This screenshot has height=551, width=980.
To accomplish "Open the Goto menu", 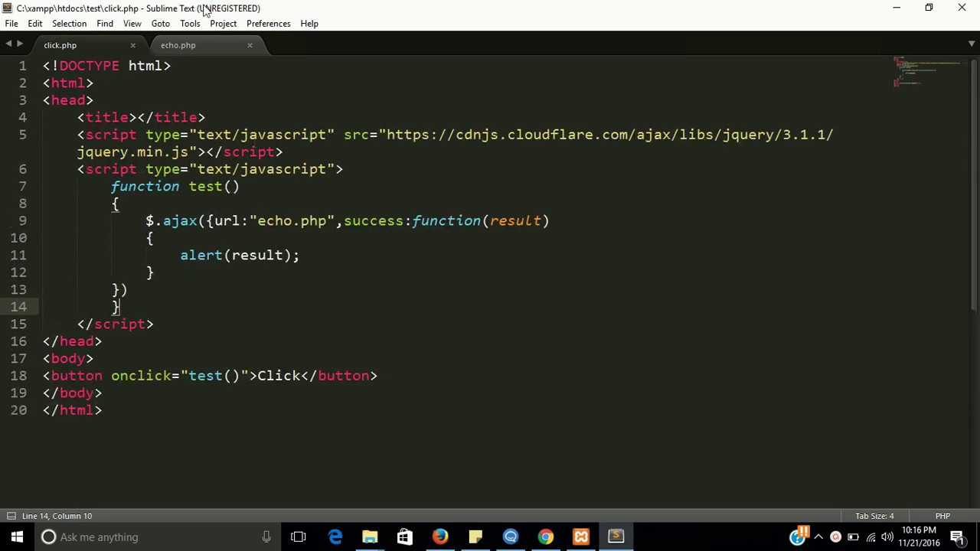I will tap(160, 24).
